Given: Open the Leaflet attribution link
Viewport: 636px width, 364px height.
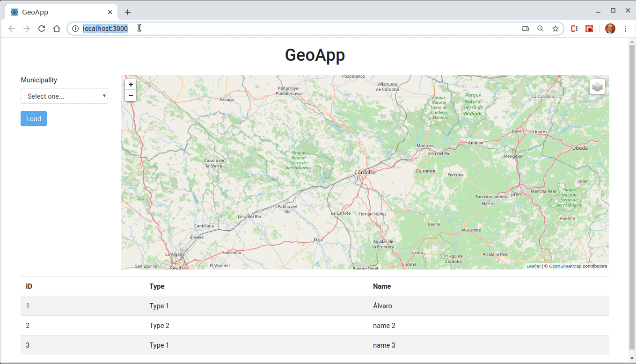Looking at the screenshot, I should pos(533,266).
